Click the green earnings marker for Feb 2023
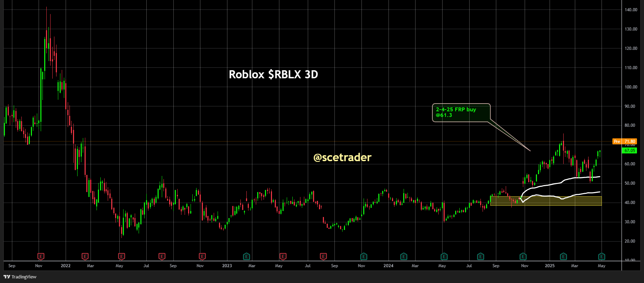This screenshot has height=283, width=644. pos(246,256)
